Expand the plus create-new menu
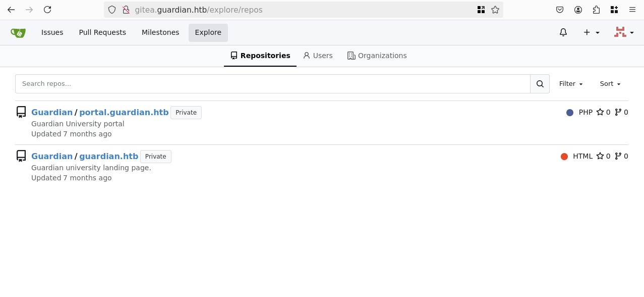The image size is (644, 297). click(591, 32)
